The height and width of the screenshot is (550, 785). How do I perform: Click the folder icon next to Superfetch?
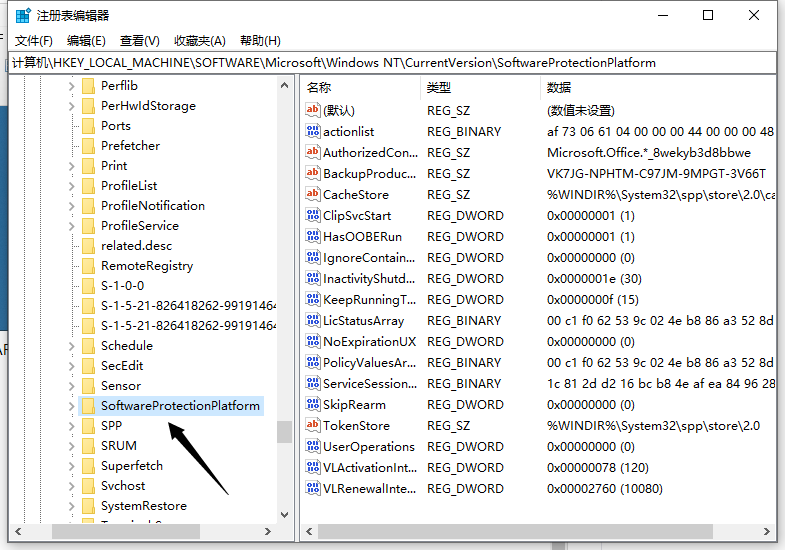click(88, 466)
